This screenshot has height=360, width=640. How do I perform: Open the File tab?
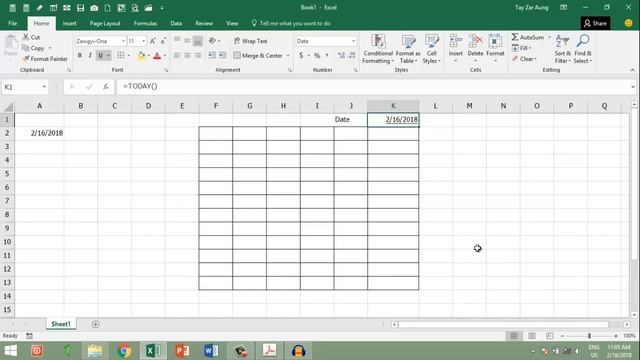[13, 23]
